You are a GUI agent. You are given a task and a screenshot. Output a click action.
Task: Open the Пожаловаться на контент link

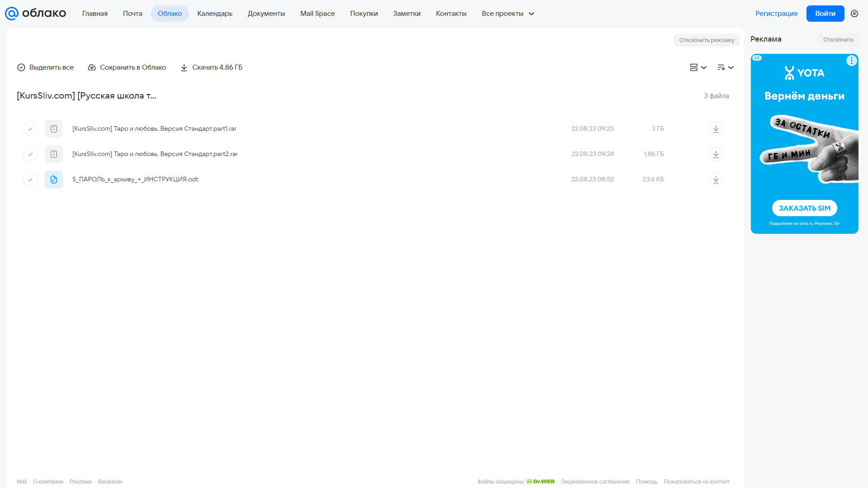[x=696, y=482]
